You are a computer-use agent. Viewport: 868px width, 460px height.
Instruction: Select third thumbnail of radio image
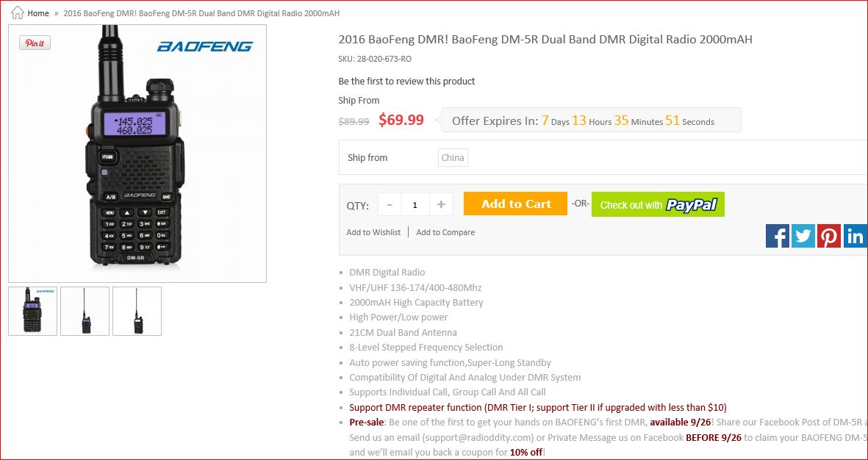(x=137, y=311)
